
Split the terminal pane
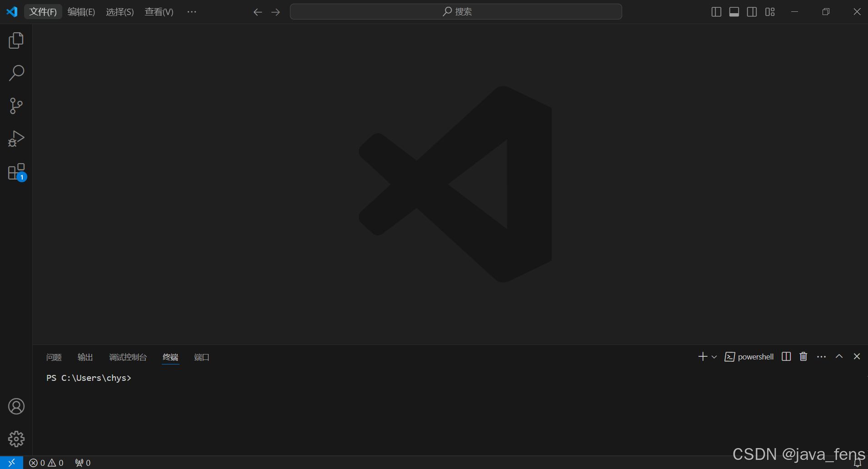(x=786, y=357)
